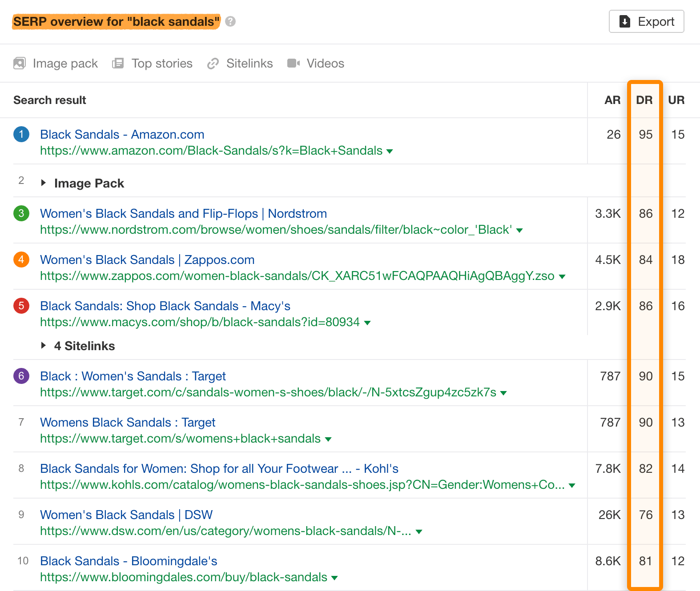Open dropdown arrow beside Amazon URL
The width and height of the screenshot is (700, 591).
tap(390, 152)
